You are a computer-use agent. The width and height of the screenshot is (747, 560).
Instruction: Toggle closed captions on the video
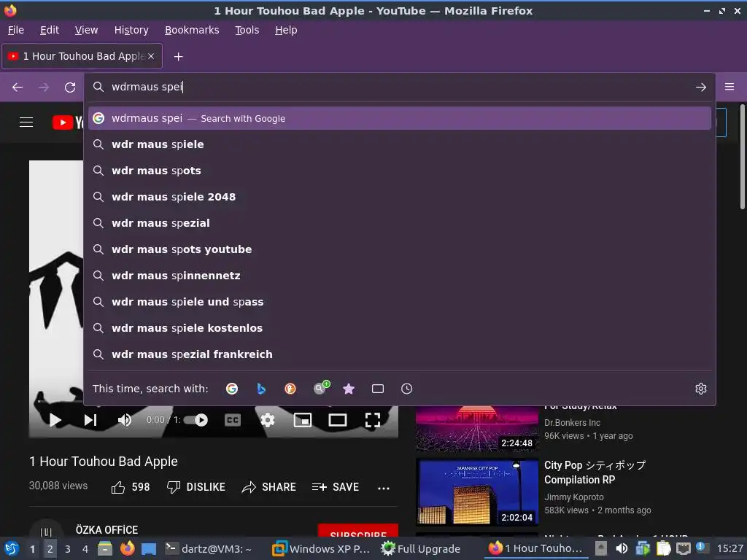[x=233, y=420]
